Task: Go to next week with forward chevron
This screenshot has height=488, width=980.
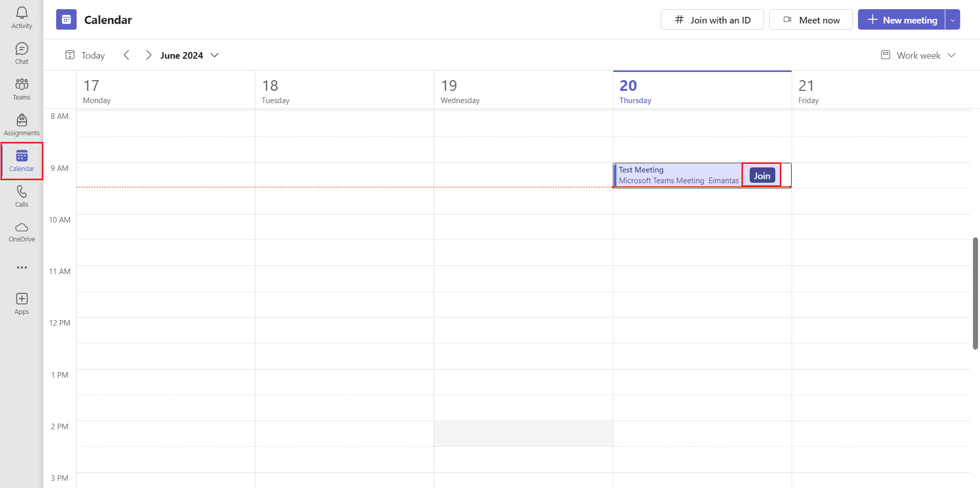Action: pyautogui.click(x=148, y=55)
